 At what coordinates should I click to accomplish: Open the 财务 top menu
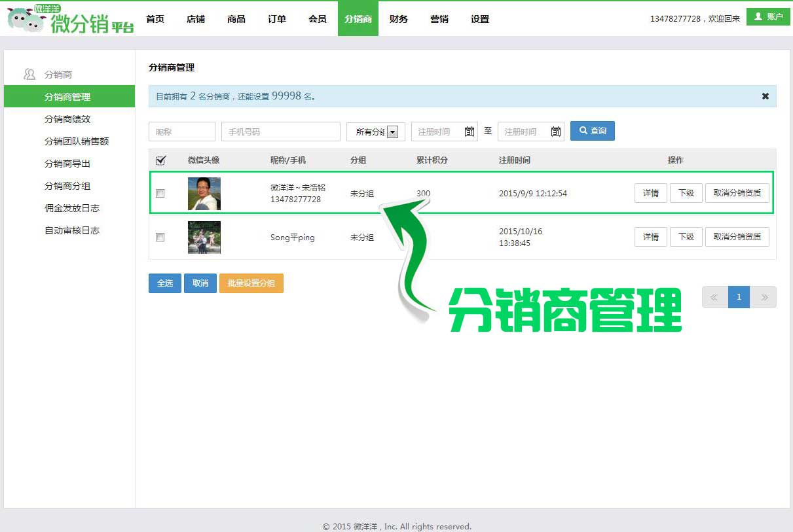(398, 19)
